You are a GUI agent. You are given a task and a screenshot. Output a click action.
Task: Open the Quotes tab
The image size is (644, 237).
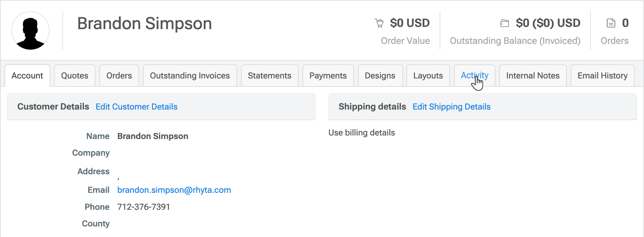[x=75, y=76]
